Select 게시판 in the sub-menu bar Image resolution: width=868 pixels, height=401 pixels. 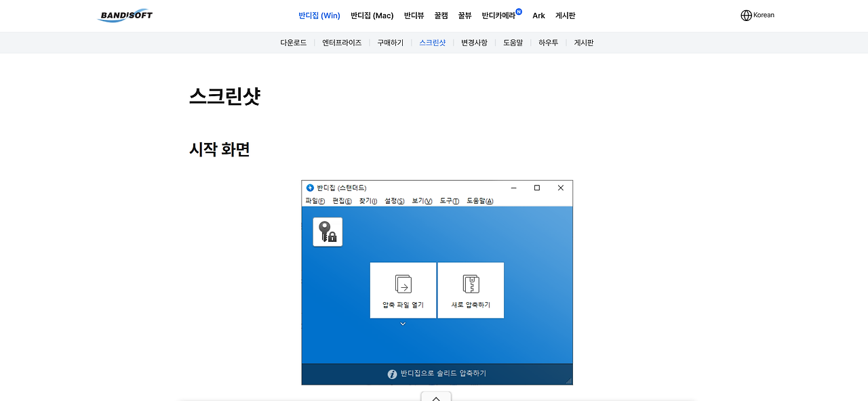(584, 43)
